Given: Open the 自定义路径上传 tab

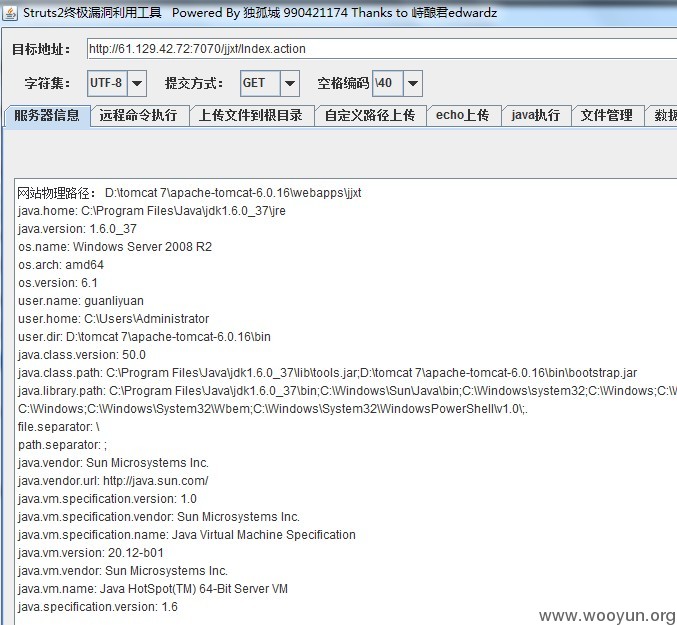Looking at the screenshot, I should (370, 116).
